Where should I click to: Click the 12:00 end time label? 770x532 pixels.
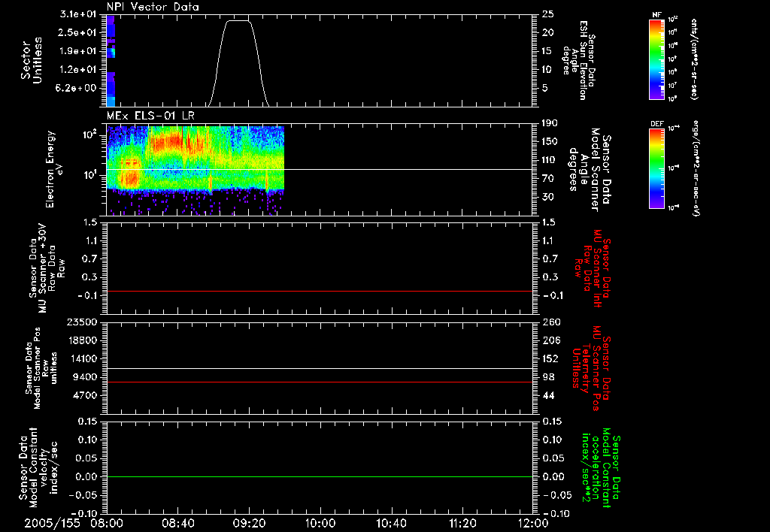(x=533, y=523)
